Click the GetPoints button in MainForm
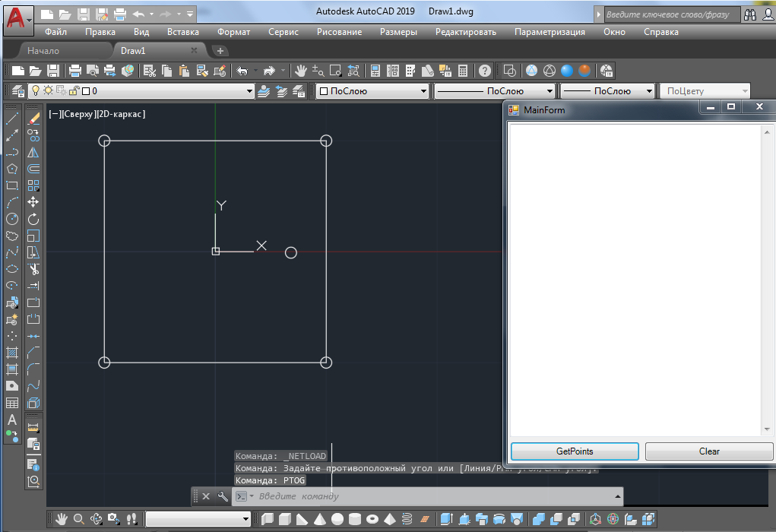Viewport: 776px width, 532px height. [575, 451]
